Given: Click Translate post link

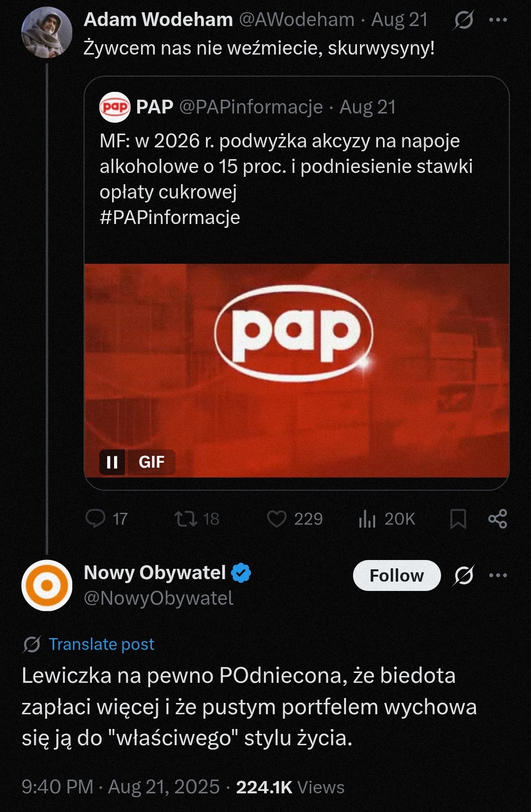Looking at the screenshot, I should pos(101,644).
